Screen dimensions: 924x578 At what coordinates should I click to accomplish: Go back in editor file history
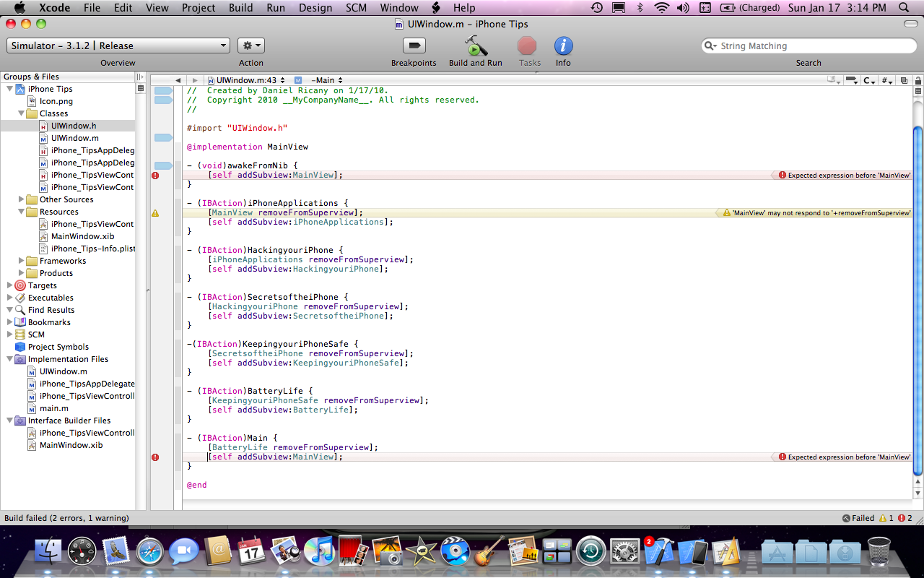tap(178, 80)
